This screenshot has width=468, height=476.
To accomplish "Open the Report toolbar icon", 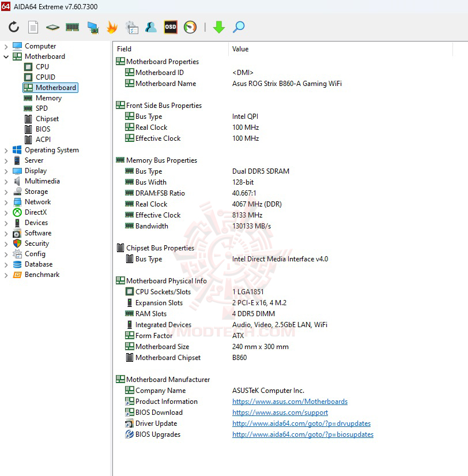I will (x=33, y=27).
